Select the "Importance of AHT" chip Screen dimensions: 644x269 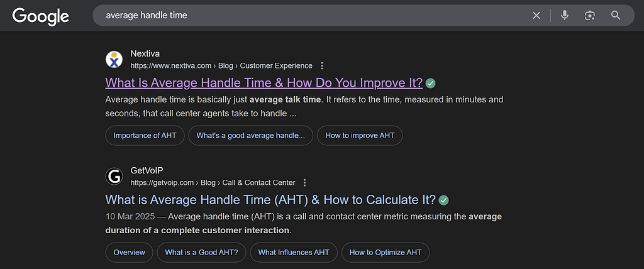[x=145, y=136]
